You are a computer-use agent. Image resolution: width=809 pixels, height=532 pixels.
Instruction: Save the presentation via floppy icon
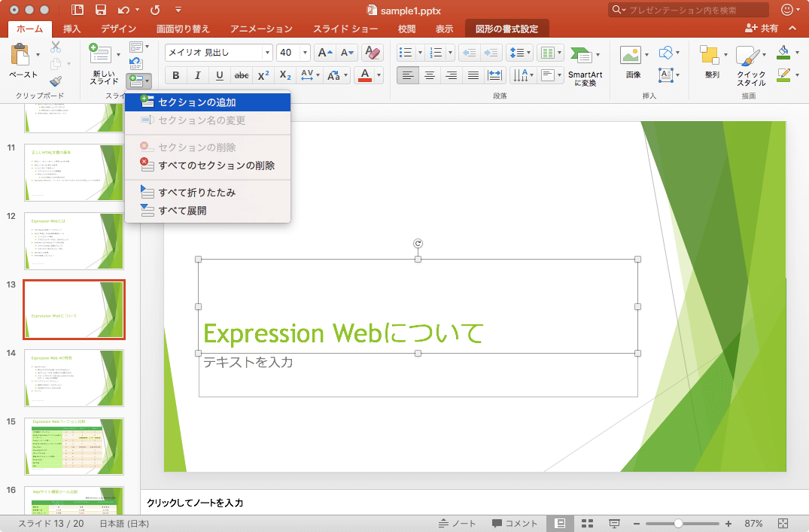pyautogui.click(x=101, y=10)
